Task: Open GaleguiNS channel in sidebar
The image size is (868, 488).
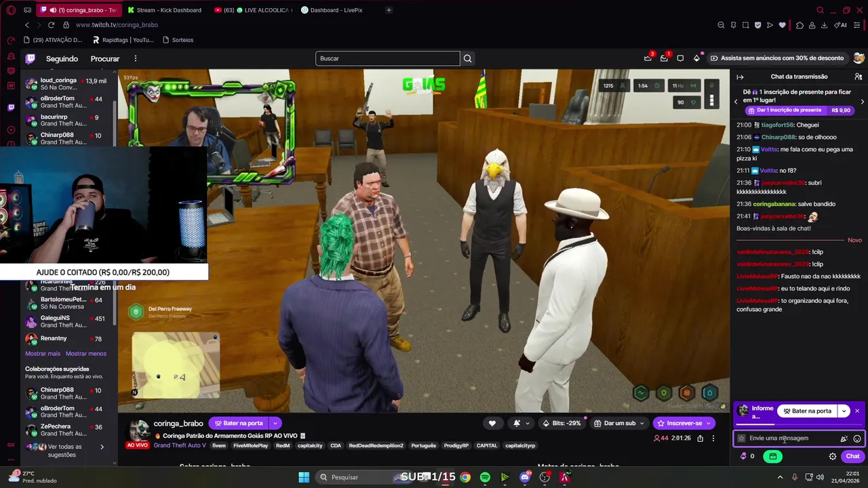Action: (x=66, y=321)
